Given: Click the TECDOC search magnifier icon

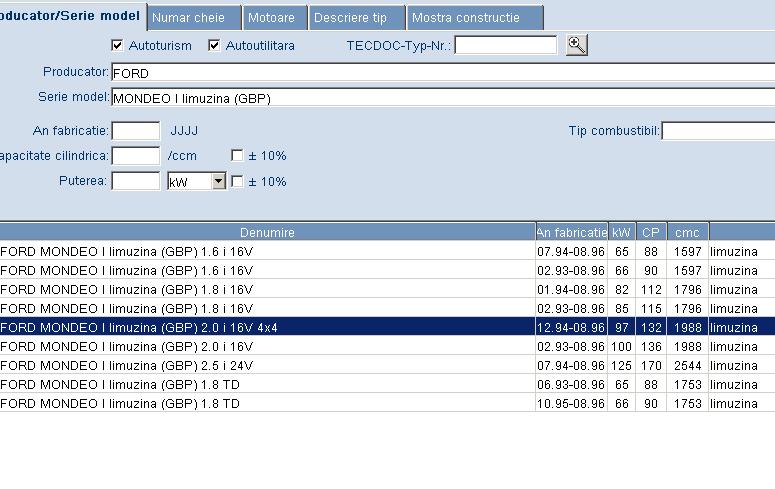Looking at the screenshot, I should click(576, 45).
